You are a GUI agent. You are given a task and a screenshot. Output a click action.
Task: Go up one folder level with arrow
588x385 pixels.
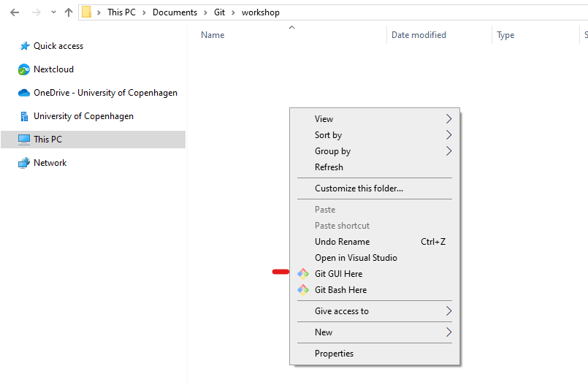[69, 12]
